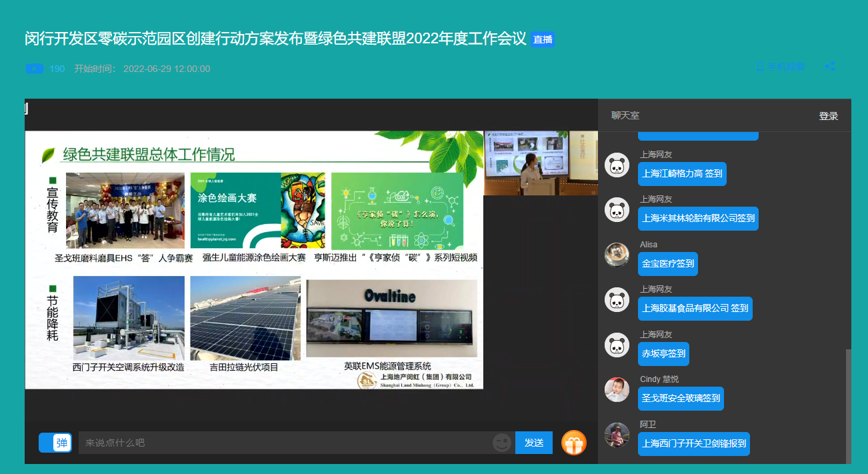Click the 直播 live badge
The width and height of the screenshot is (868, 474).
pyautogui.click(x=543, y=39)
